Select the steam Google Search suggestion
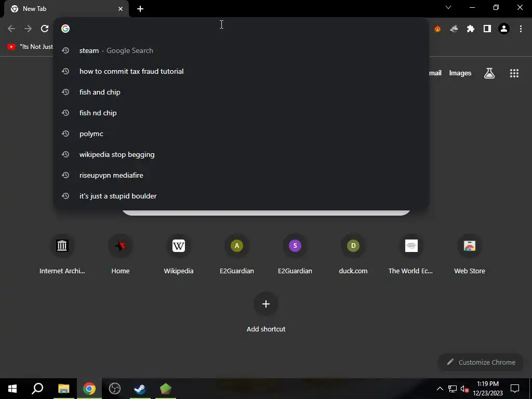This screenshot has height=399, width=532. click(241, 50)
